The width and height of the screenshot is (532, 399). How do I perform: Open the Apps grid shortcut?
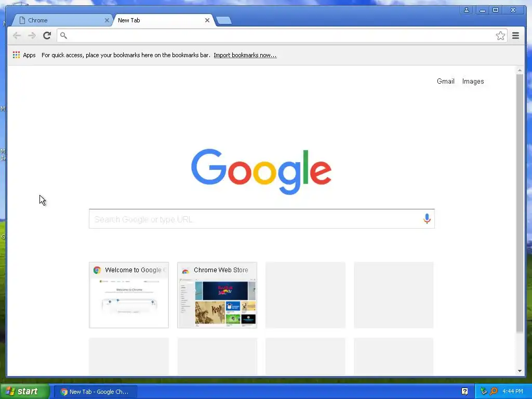point(24,55)
